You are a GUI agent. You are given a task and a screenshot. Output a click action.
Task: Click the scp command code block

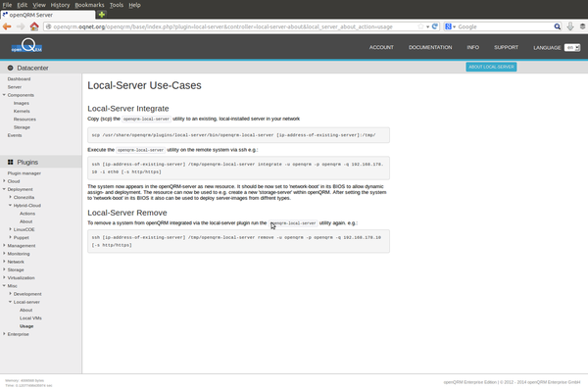coord(238,135)
